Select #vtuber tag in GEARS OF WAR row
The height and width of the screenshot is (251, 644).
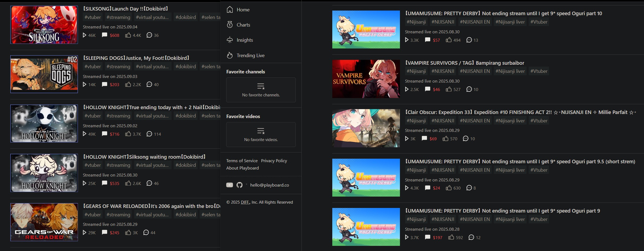(93, 215)
